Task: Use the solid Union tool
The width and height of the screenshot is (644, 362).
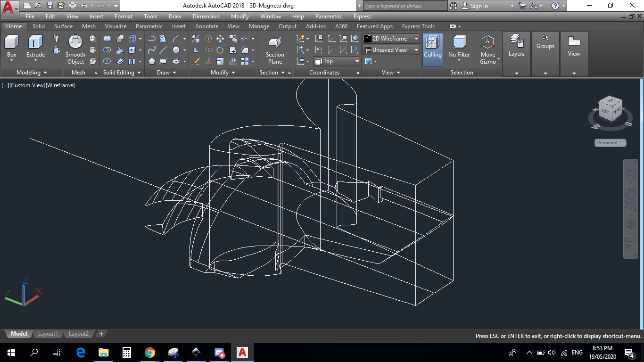Action: pos(107,39)
